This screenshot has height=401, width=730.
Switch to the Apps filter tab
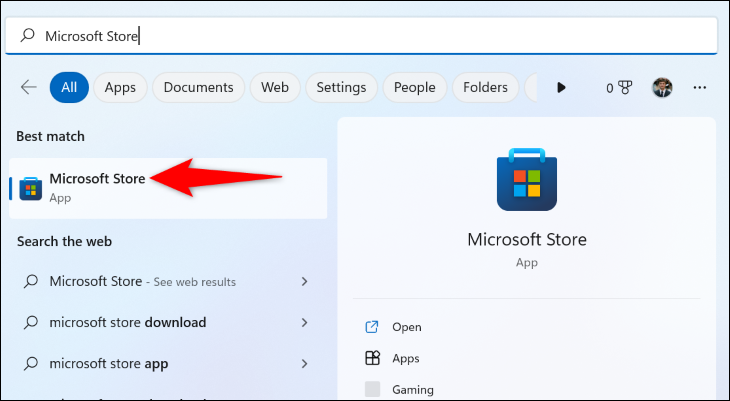pyautogui.click(x=120, y=87)
